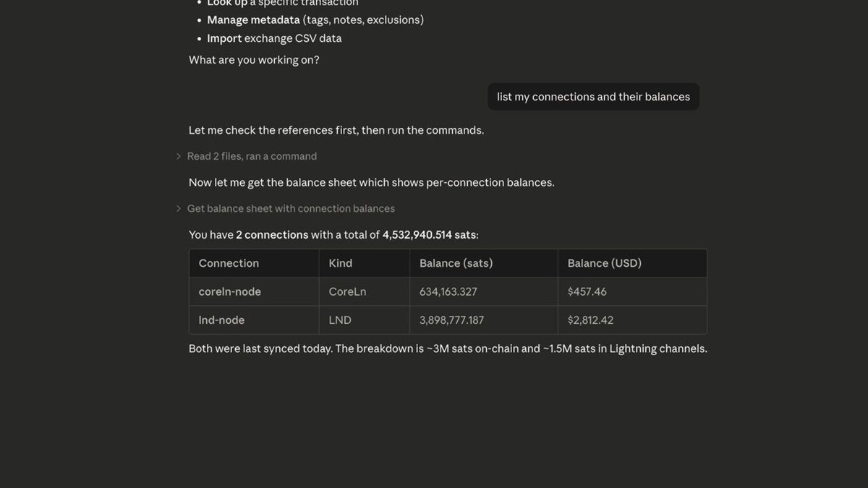Click the $2,812.42 USD balance cell
The image size is (868, 488).
pos(632,320)
